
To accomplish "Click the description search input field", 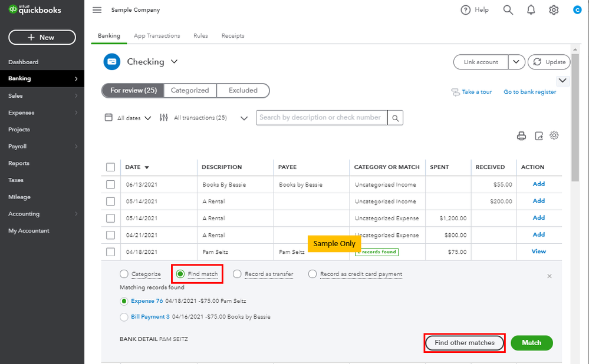I will (321, 118).
